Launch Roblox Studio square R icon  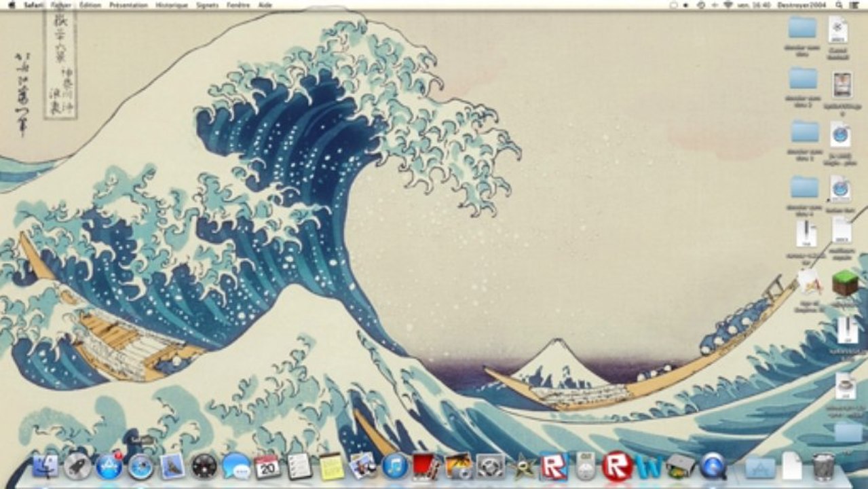pyautogui.click(x=554, y=466)
